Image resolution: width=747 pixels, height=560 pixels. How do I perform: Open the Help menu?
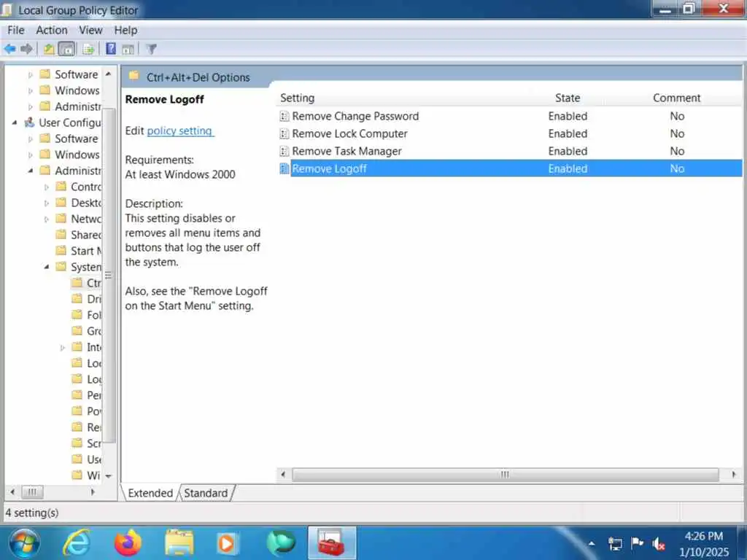pyautogui.click(x=125, y=30)
